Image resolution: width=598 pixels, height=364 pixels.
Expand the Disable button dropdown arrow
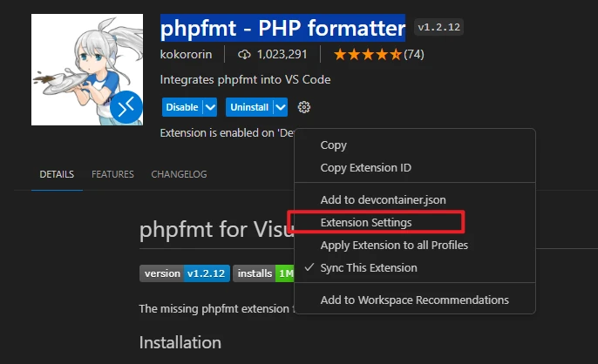coord(209,107)
